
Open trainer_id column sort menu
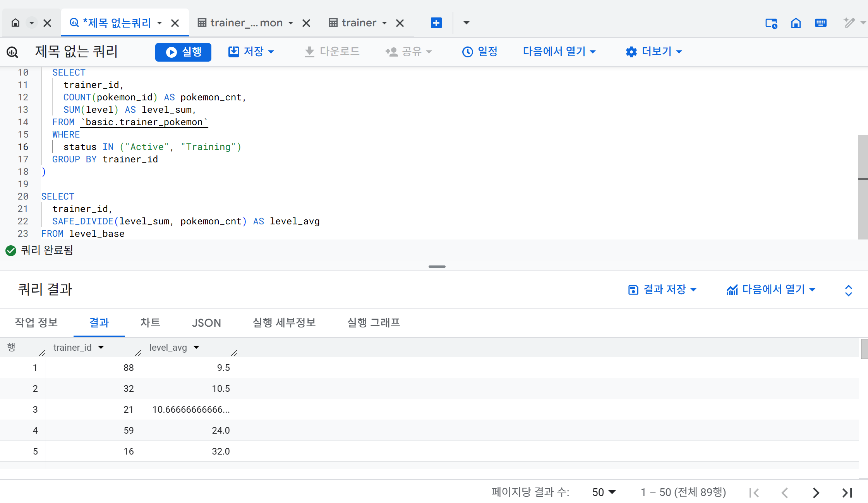pyautogui.click(x=101, y=348)
